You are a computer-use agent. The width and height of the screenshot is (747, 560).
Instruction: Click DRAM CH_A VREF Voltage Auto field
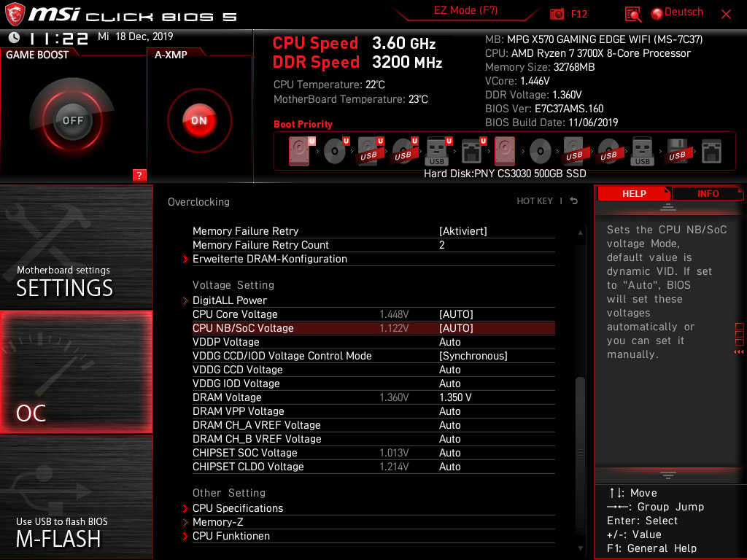click(x=449, y=425)
